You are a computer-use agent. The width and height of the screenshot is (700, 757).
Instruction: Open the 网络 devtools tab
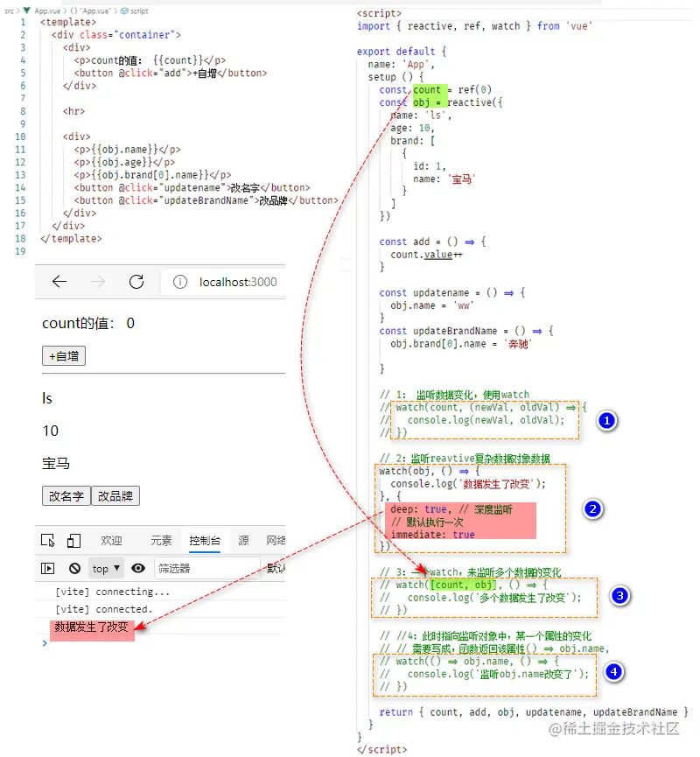click(x=275, y=541)
